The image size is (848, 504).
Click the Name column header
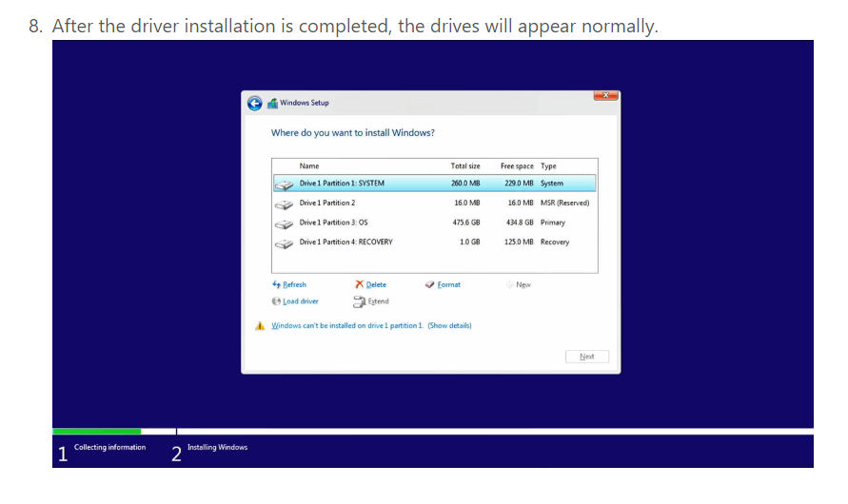click(309, 165)
